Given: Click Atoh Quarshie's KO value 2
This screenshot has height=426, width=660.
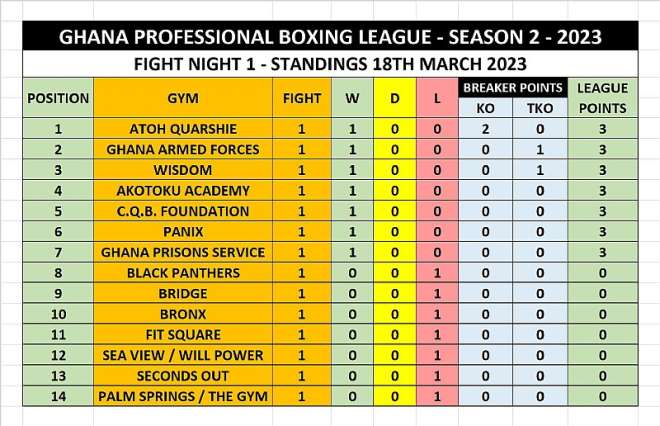Looking at the screenshot, I should coord(485,128).
